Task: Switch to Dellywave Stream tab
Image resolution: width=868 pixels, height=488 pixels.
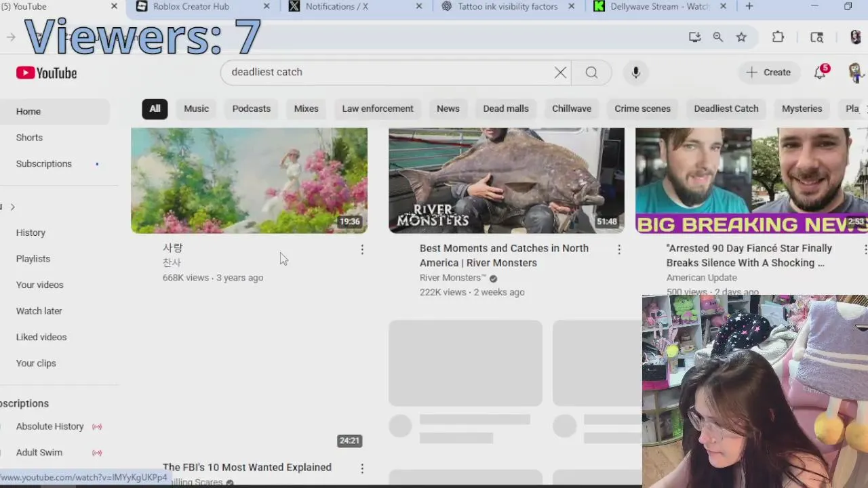Action: tap(659, 6)
